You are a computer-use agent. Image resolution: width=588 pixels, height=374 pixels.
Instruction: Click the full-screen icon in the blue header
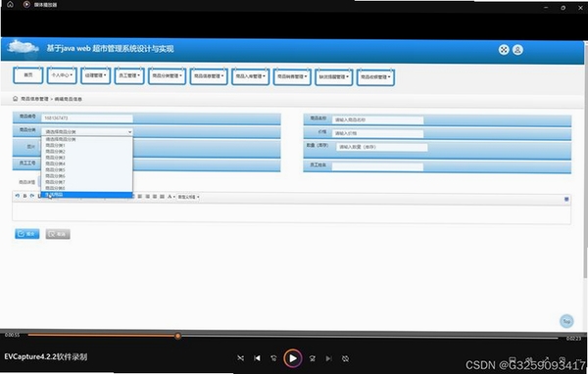pyautogui.click(x=504, y=50)
